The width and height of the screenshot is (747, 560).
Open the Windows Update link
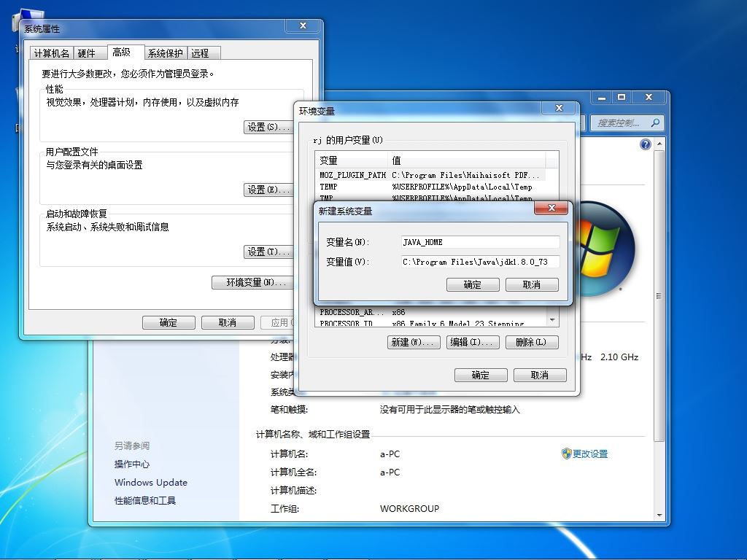point(151,483)
